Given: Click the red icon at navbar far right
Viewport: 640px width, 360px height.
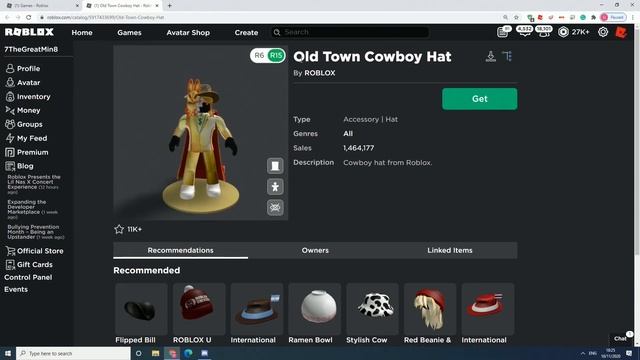Looking at the screenshot, I should click(621, 32).
